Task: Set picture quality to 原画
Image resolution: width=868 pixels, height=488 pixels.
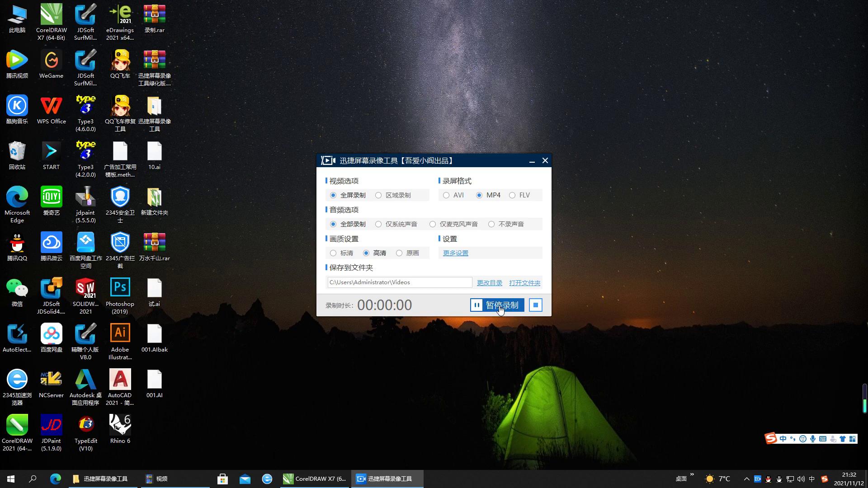Action: coord(399,253)
